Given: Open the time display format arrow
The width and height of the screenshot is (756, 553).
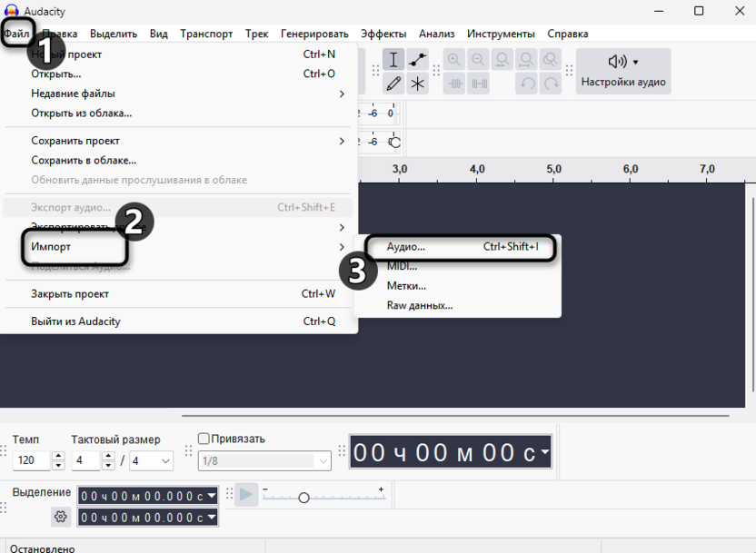Looking at the screenshot, I should 545,451.
